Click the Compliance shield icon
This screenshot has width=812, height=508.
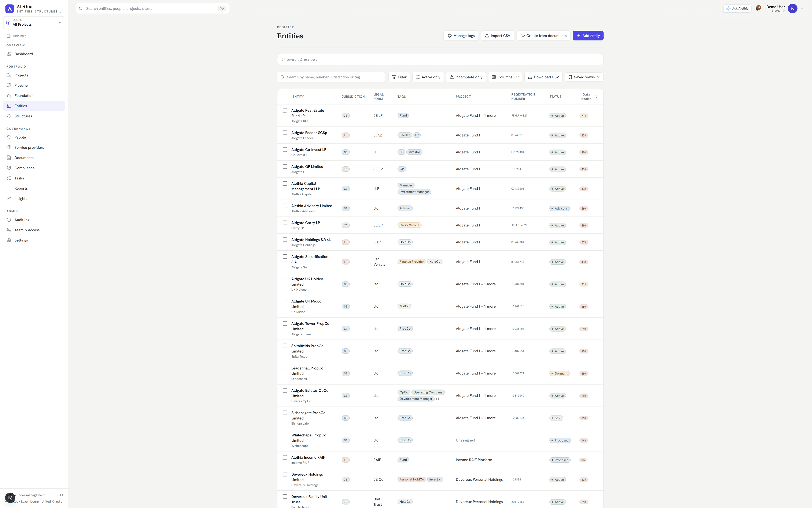coord(9,168)
